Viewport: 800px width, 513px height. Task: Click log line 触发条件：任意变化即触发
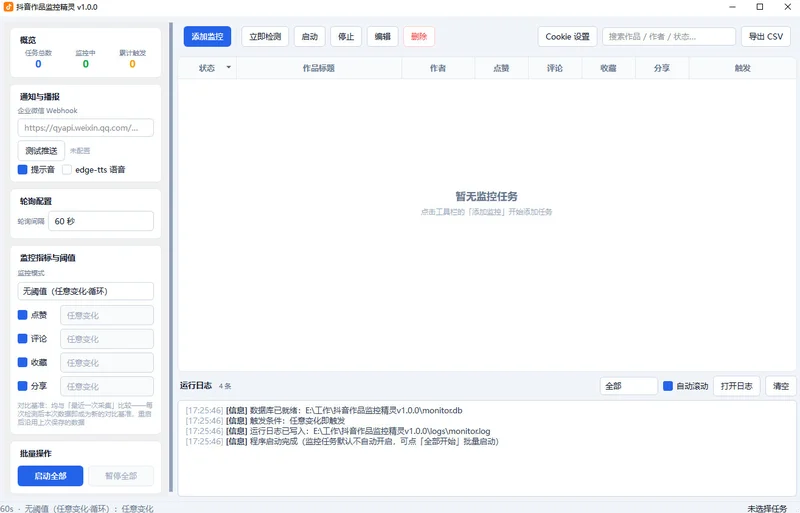coord(265,421)
